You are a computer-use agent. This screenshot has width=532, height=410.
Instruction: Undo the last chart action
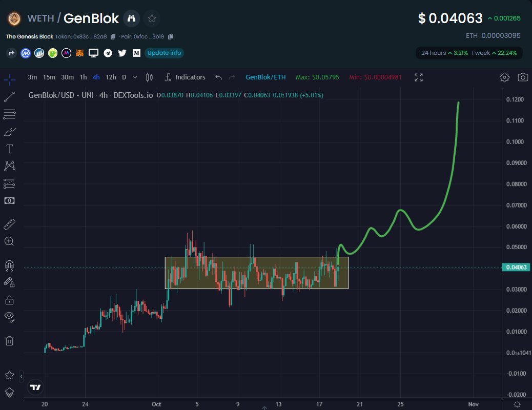(x=218, y=77)
